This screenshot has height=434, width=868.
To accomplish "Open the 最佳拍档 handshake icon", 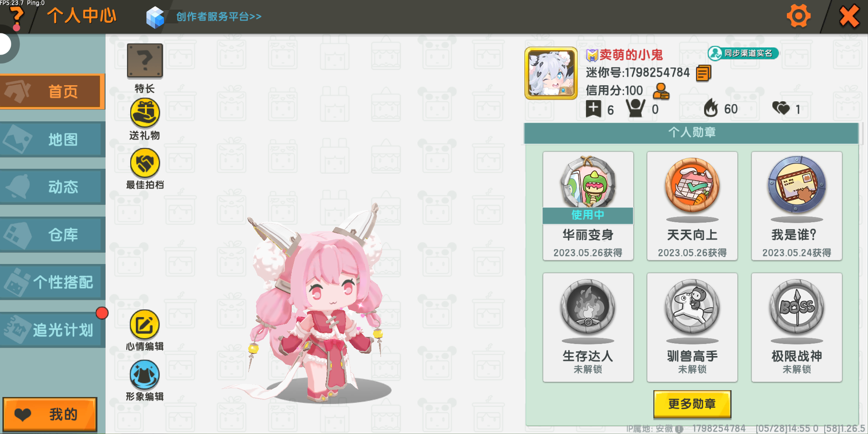I will coord(145,163).
